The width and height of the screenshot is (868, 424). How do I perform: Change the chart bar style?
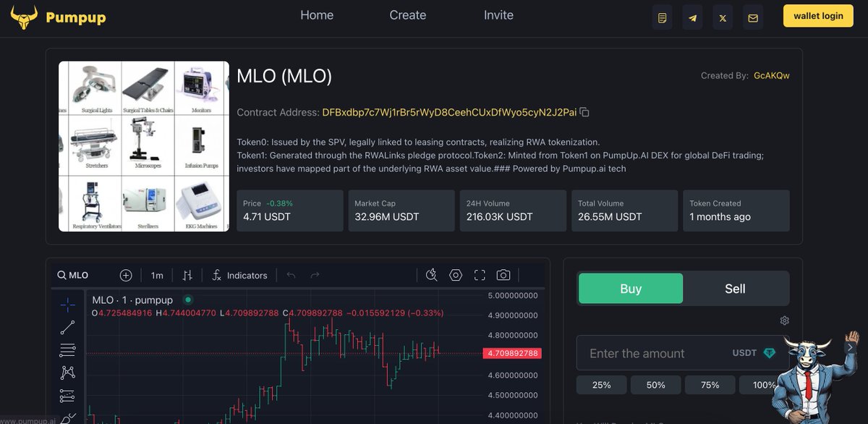(x=187, y=275)
